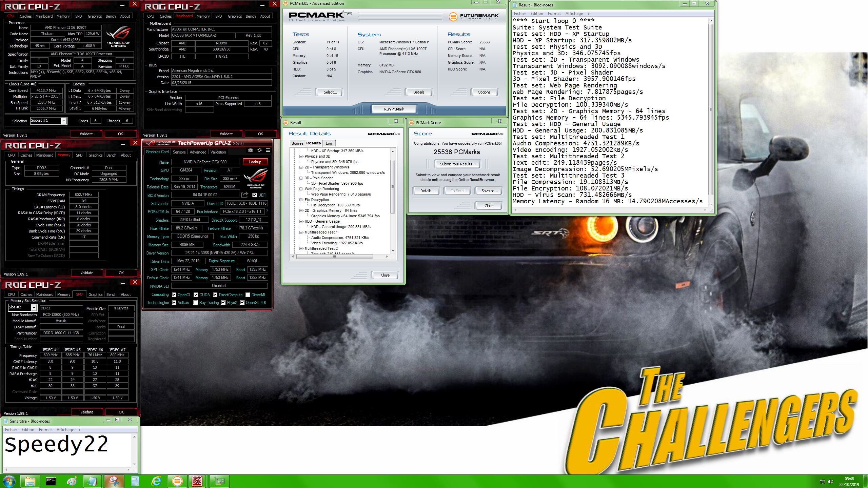Screen dimensions: 868x488
Task: Click the Bus Interface question mark help icon
Action: tap(267, 211)
